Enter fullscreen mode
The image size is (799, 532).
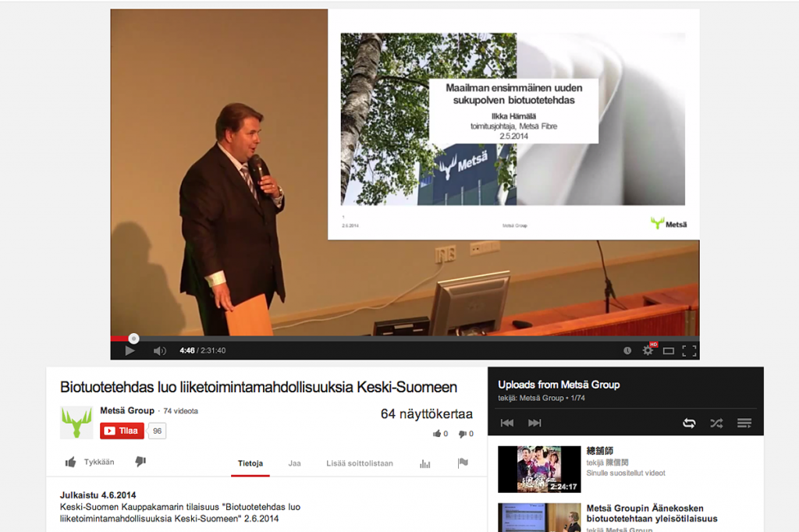690,350
